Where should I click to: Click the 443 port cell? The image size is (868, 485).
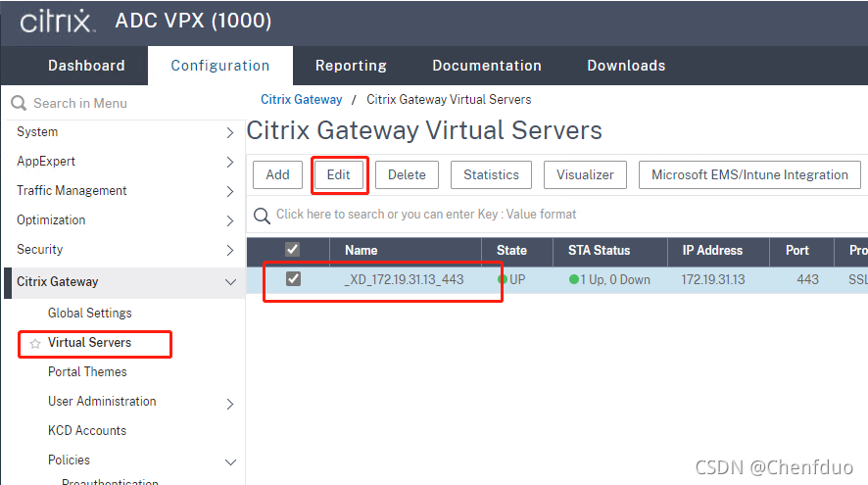pos(807,279)
